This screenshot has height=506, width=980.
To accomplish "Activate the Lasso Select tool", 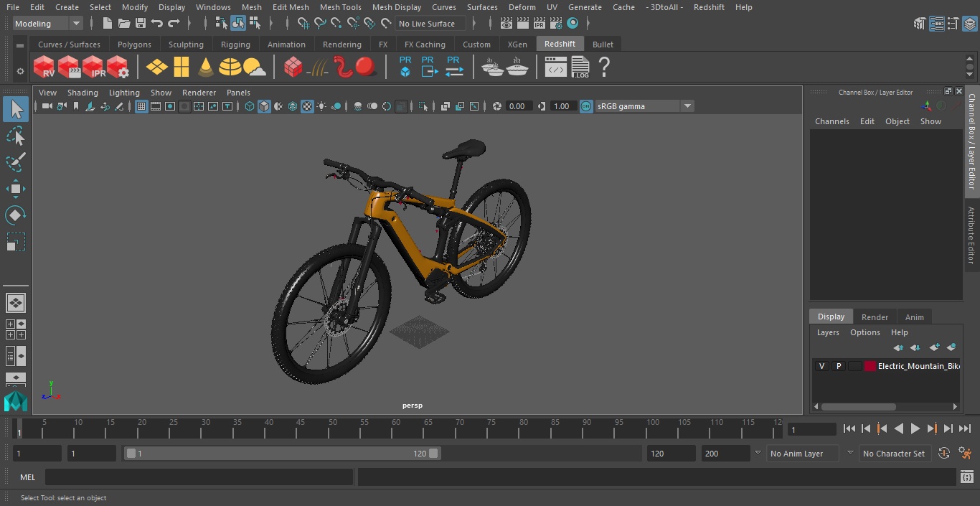I will tap(16, 136).
